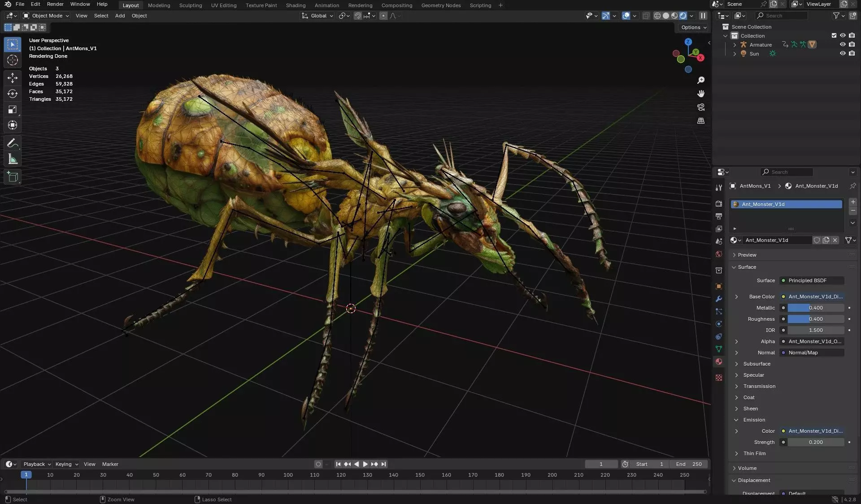
Task: Collapse the Surface panel
Action: 747,267
